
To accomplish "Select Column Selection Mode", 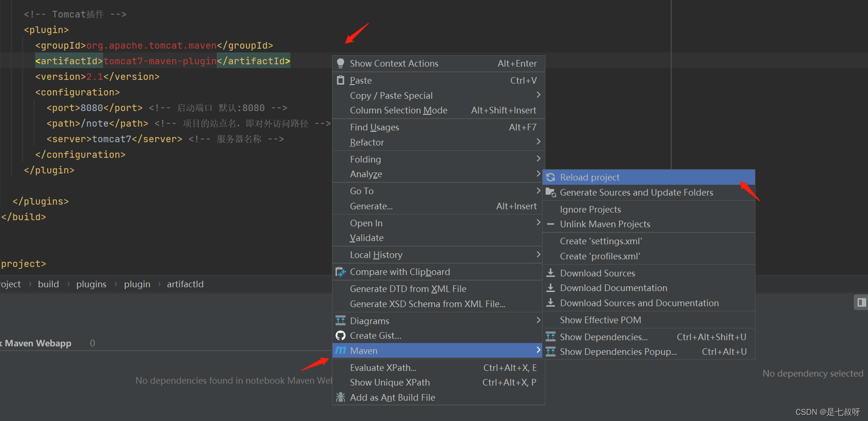I will pos(438,110).
